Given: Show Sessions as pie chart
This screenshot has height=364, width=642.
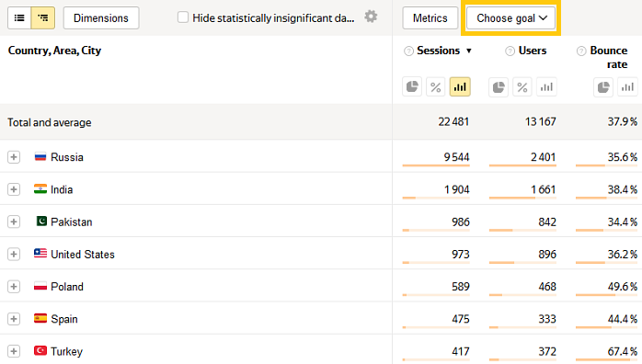Looking at the screenshot, I should pyautogui.click(x=412, y=86).
